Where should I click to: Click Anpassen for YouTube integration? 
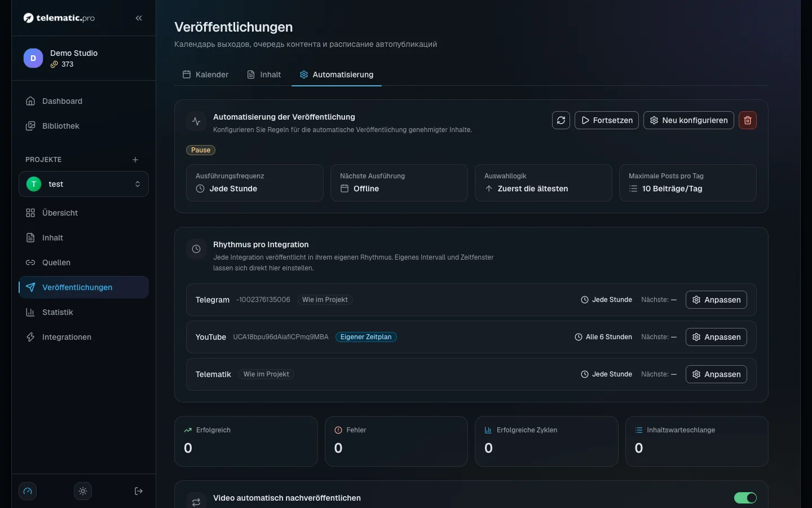pos(716,337)
